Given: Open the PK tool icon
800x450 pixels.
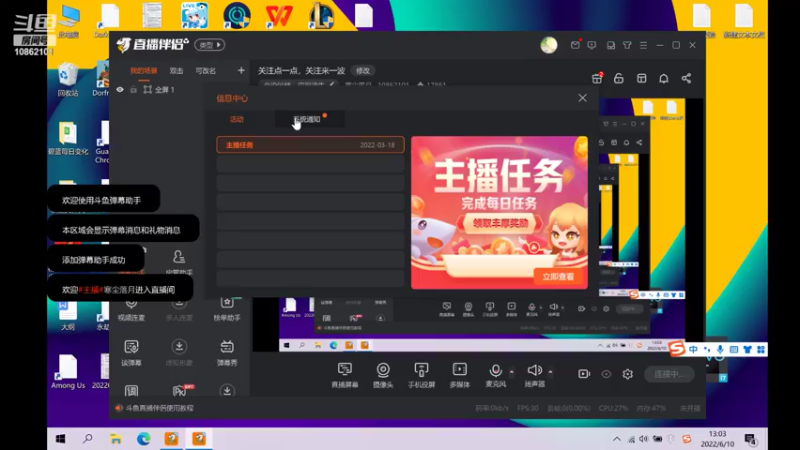Looking at the screenshot, I should [x=179, y=391].
